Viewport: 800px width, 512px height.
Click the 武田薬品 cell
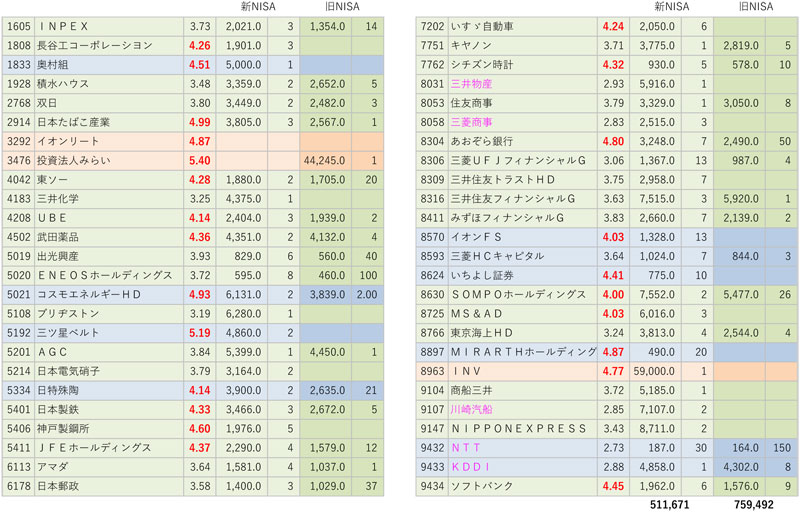(109, 237)
